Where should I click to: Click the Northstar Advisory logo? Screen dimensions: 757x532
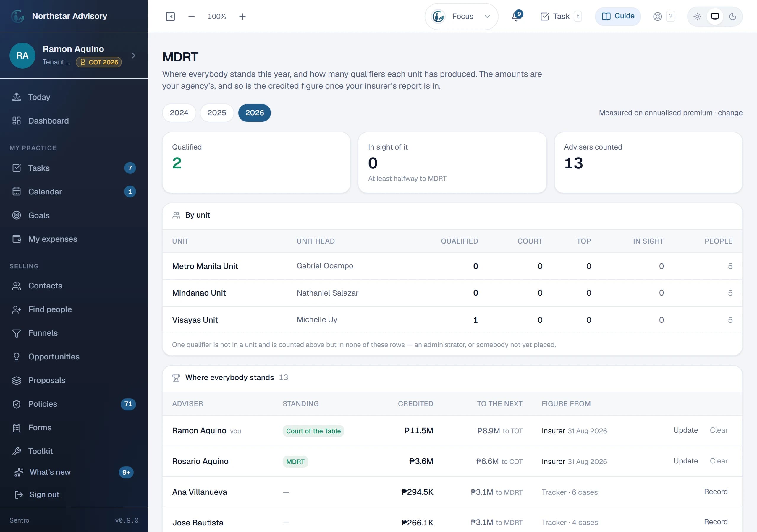18,16
